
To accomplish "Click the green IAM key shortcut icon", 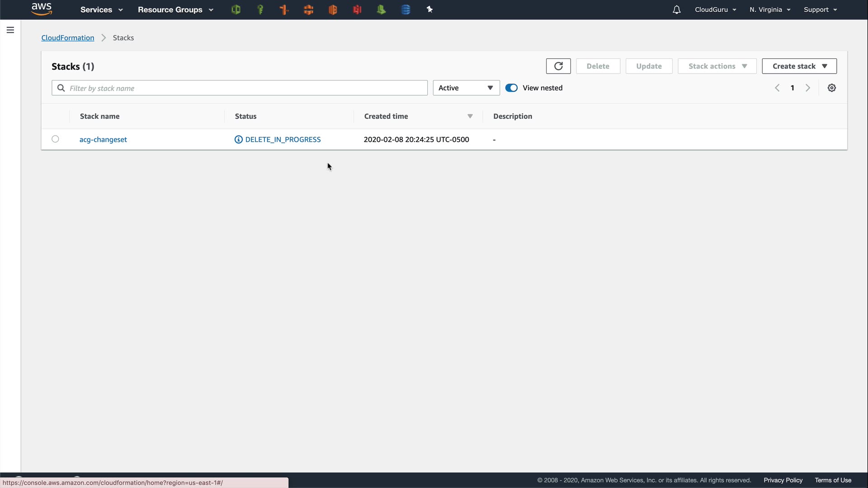I will tap(260, 9).
